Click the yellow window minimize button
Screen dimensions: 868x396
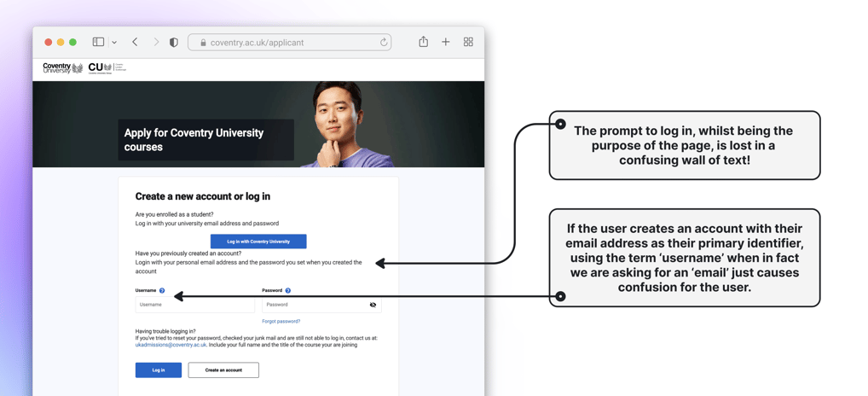click(61, 42)
